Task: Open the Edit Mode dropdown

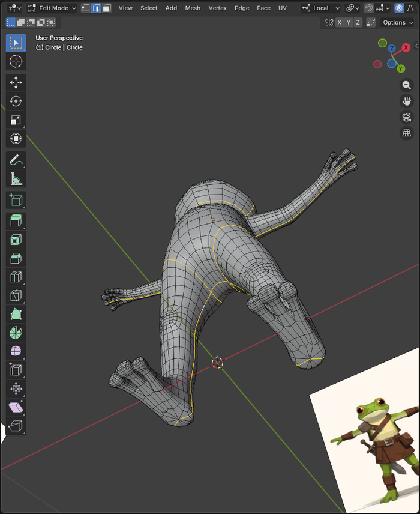Action: pyautogui.click(x=52, y=8)
